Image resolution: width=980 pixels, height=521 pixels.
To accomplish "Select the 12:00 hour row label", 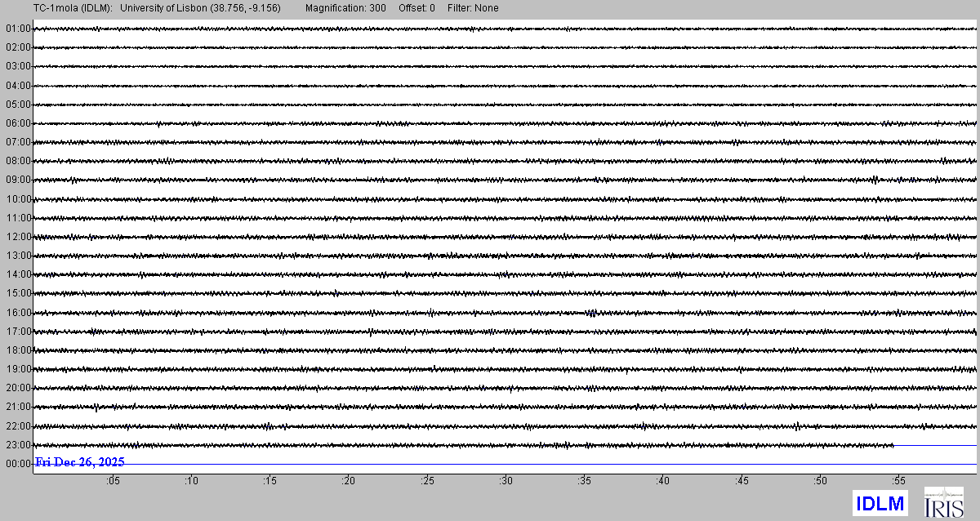I will click(17, 237).
